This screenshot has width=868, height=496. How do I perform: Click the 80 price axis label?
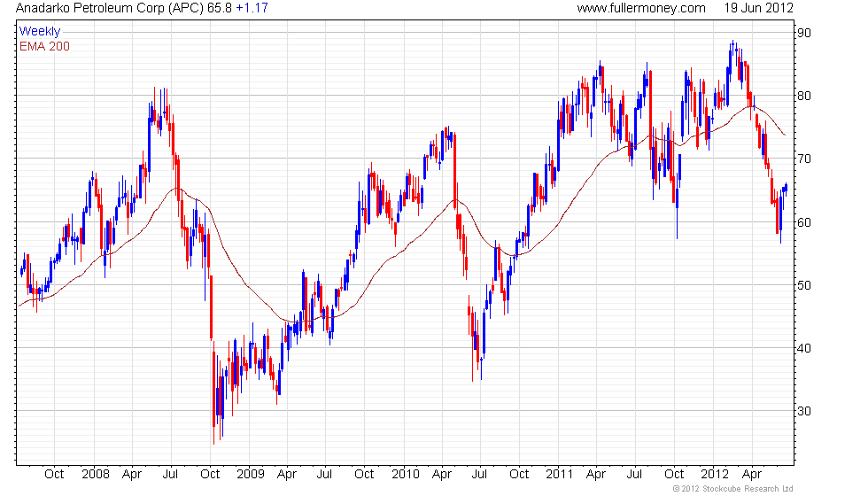tap(804, 96)
